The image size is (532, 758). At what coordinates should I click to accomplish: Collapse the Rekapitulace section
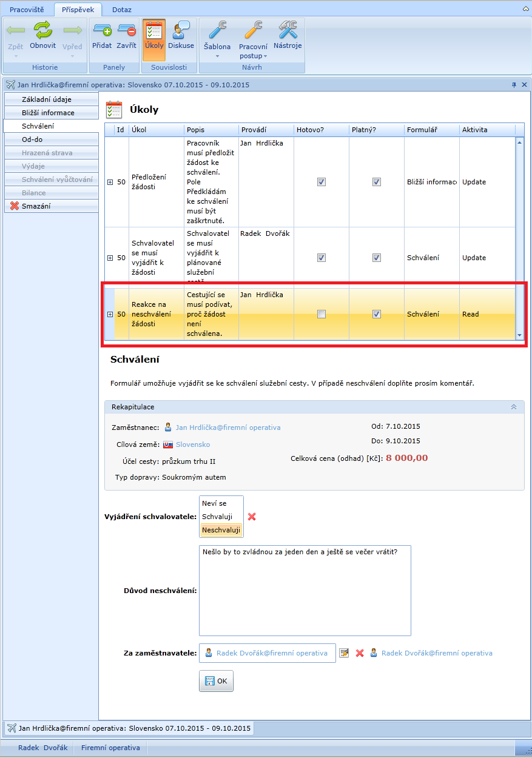tap(514, 407)
